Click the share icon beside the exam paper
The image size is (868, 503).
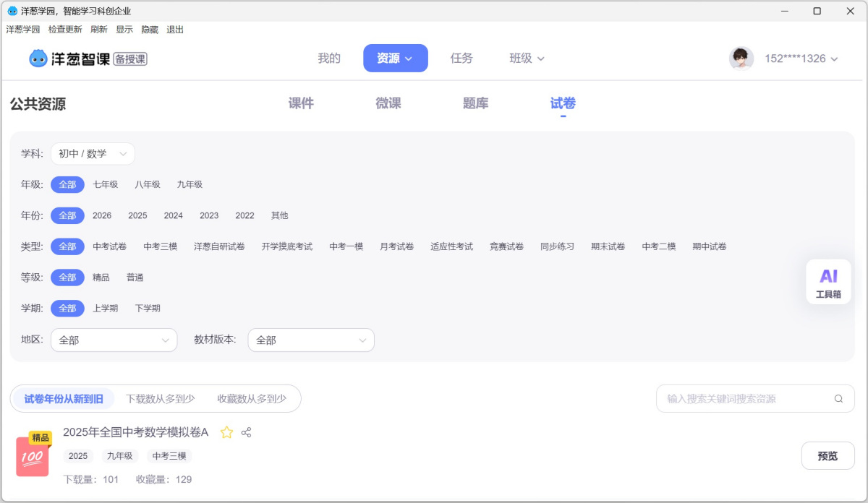[246, 432]
